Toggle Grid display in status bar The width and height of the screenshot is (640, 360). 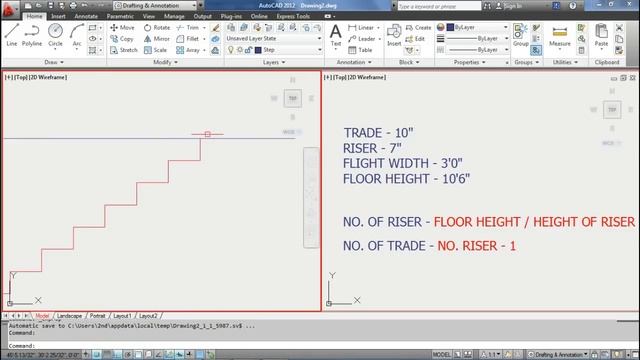click(107, 355)
